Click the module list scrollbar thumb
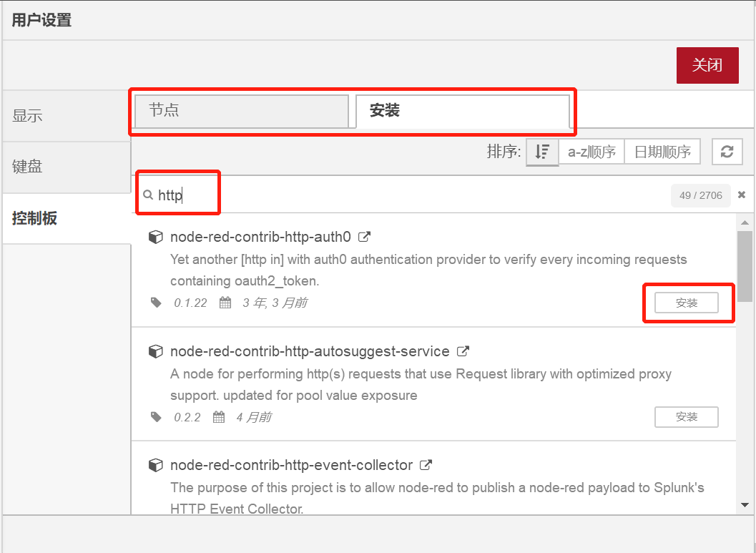The width and height of the screenshot is (756, 553). 745,266
